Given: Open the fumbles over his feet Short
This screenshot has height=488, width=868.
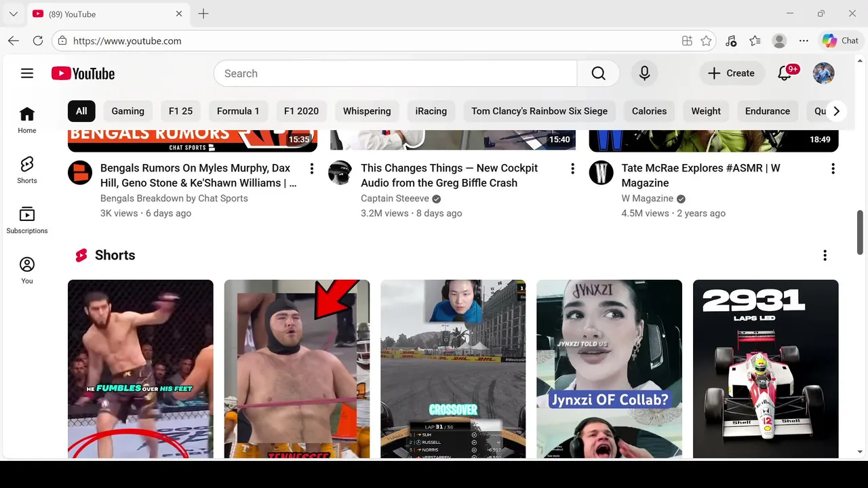Looking at the screenshot, I should (x=140, y=369).
